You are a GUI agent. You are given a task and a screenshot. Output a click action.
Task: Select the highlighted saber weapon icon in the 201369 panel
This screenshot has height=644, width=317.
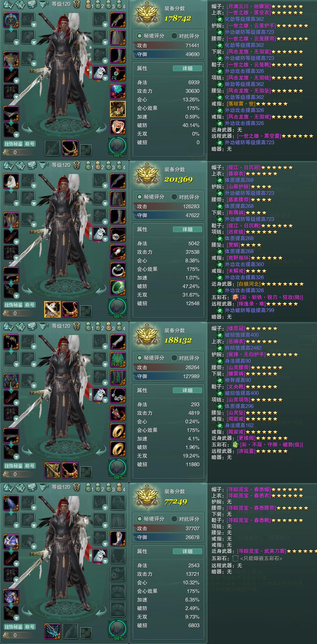click(x=52, y=309)
